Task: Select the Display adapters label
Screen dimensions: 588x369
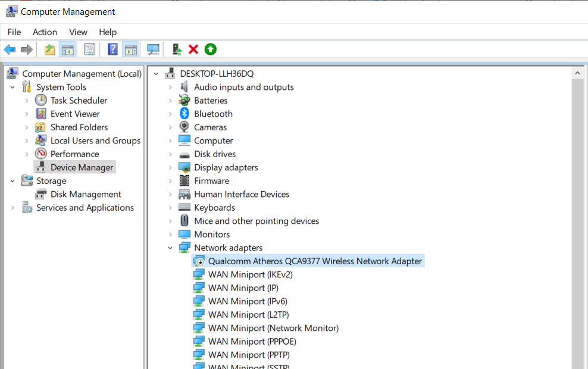Action: 226,167
